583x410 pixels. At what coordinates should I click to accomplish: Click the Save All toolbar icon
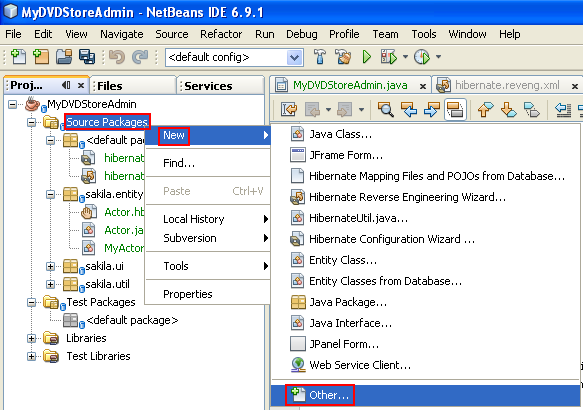[x=87, y=57]
